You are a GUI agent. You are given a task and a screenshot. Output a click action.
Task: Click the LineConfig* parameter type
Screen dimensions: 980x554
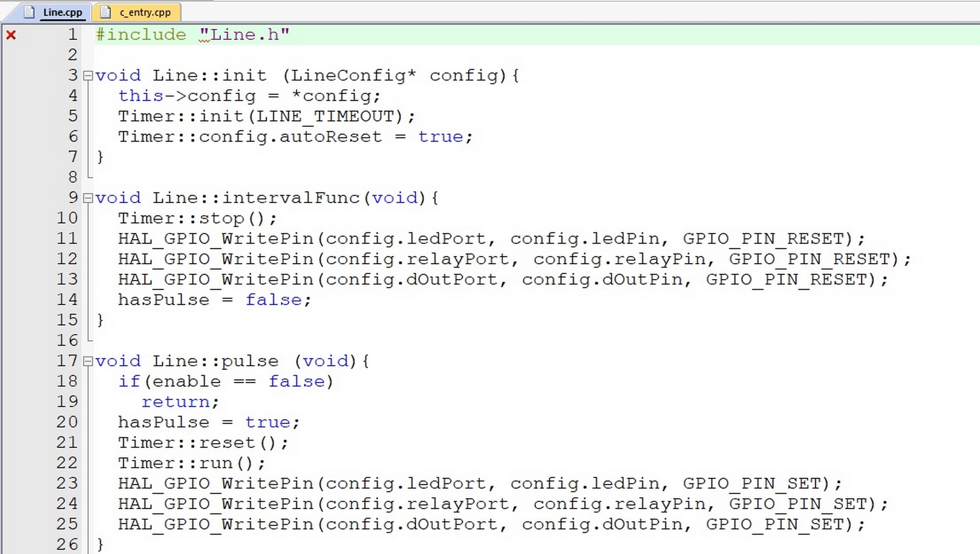[353, 76]
